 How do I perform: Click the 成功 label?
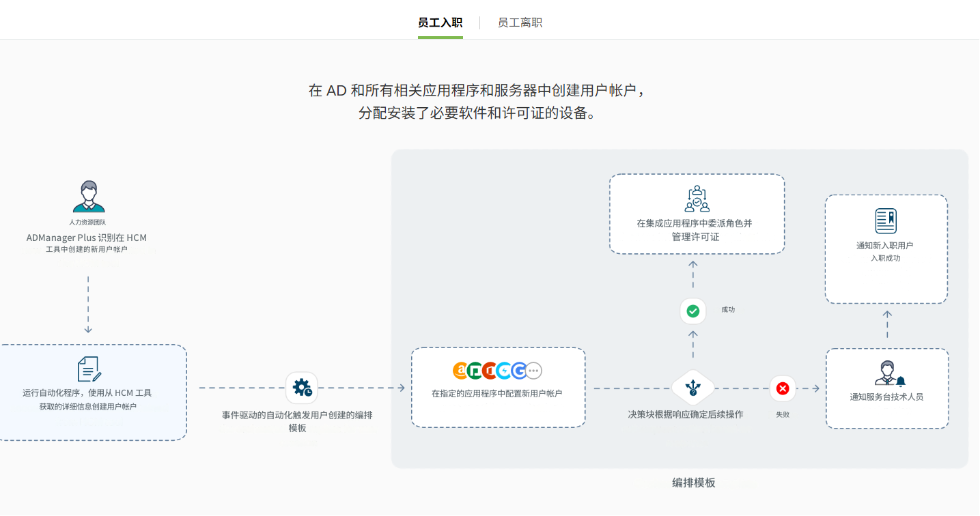tap(728, 310)
